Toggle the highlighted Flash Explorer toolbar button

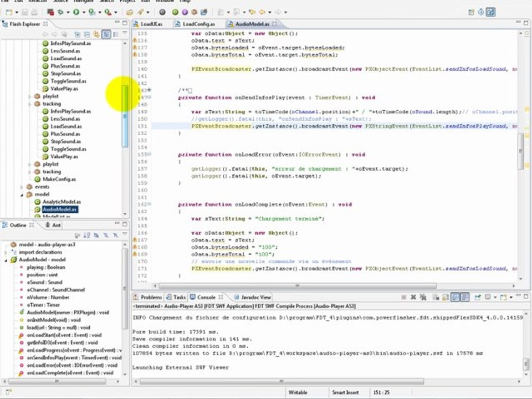point(106,34)
